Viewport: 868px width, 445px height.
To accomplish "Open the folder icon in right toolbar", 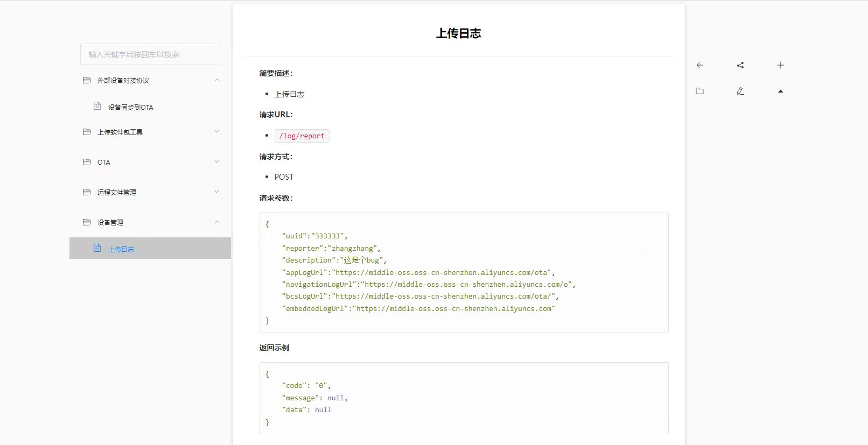I will [x=699, y=91].
